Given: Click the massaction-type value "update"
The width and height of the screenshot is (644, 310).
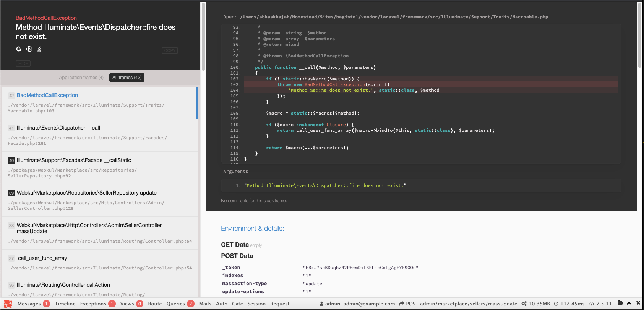Looking at the screenshot, I should point(314,284).
